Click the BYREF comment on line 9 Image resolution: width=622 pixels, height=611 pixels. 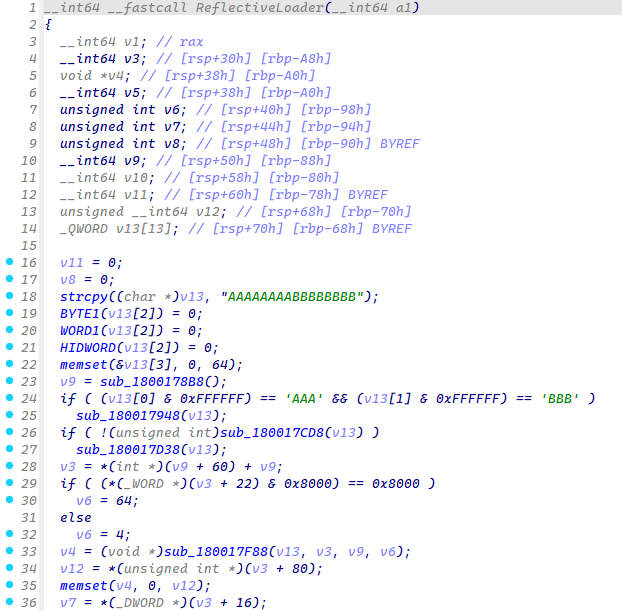(400, 144)
